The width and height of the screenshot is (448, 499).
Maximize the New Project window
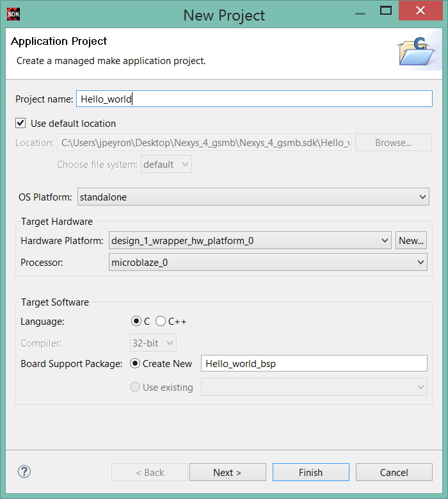tap(386, 11)
